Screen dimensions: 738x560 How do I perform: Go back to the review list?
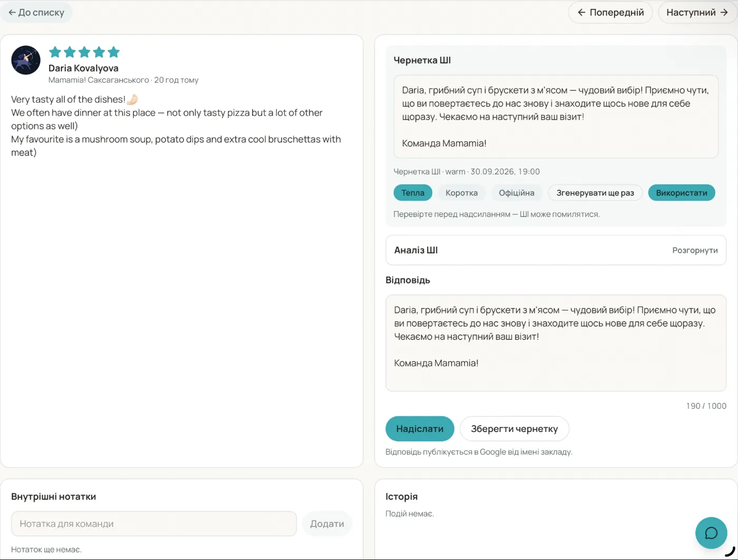tap(36, 12)
